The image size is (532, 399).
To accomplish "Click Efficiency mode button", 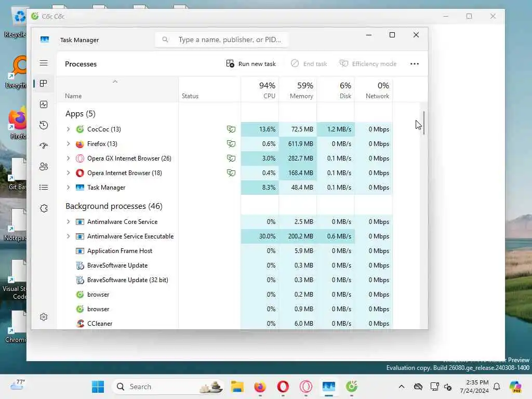I will [368, 64].
